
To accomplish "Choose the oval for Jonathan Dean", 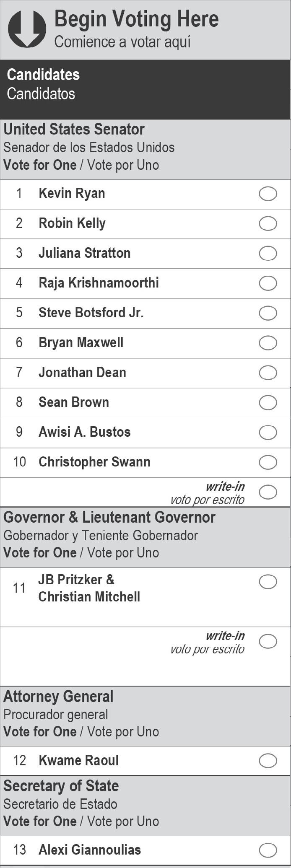I will click(x=268, y=373).
